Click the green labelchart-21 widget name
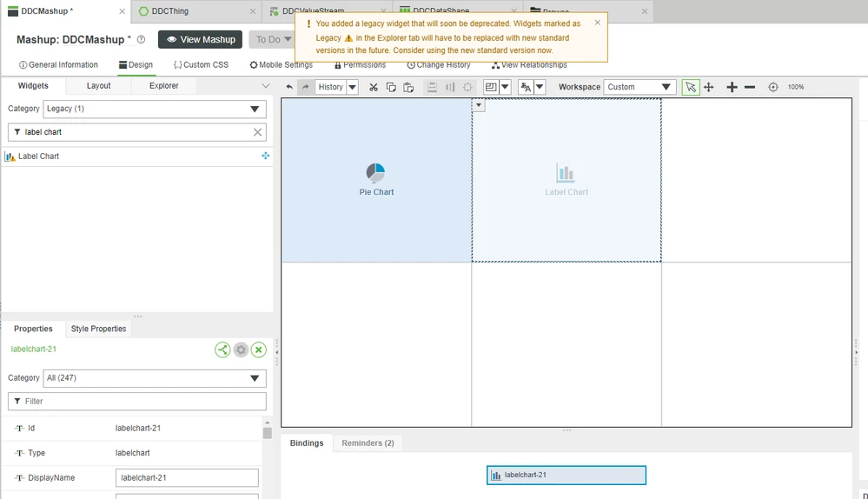The image size is (868, 499). (33, 349)
